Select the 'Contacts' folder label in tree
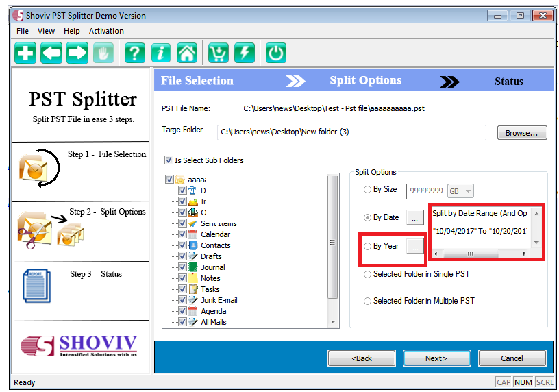The image size is (559, 392). tap(215, 245)
